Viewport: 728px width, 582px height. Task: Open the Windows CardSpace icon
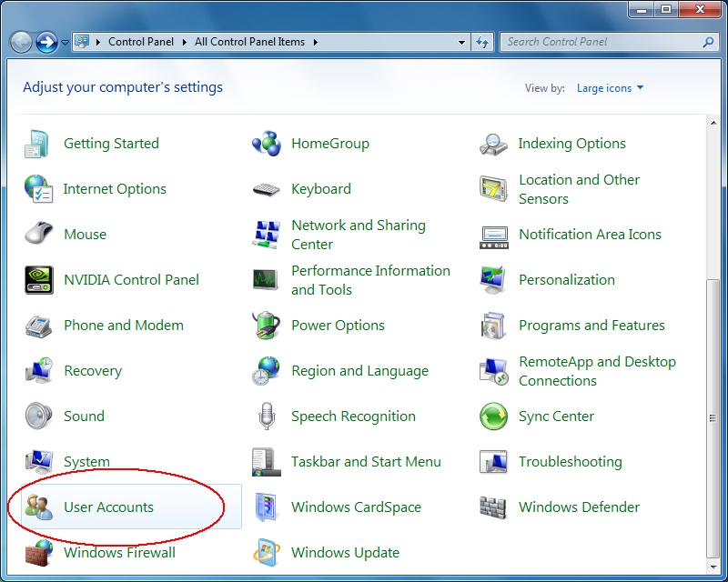(x=267, y=507)
